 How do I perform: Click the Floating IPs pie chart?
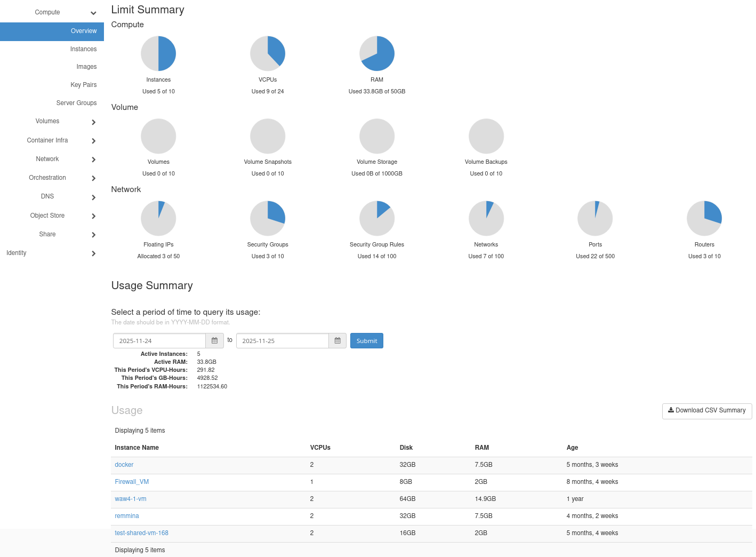pyautogui.click(x=158, y=218)
